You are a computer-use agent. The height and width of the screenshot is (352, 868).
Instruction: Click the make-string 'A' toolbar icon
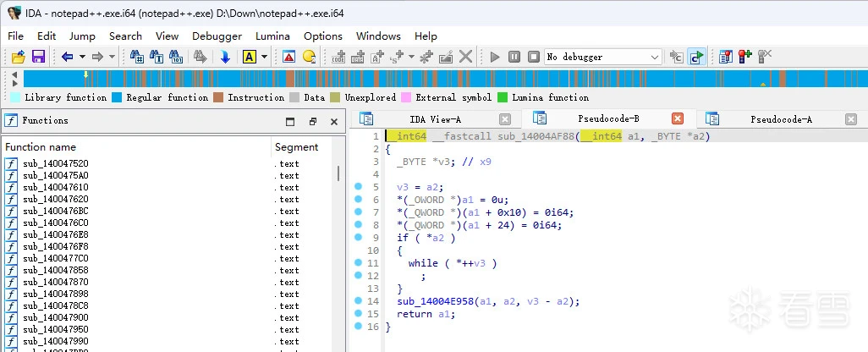pos(377,57)
